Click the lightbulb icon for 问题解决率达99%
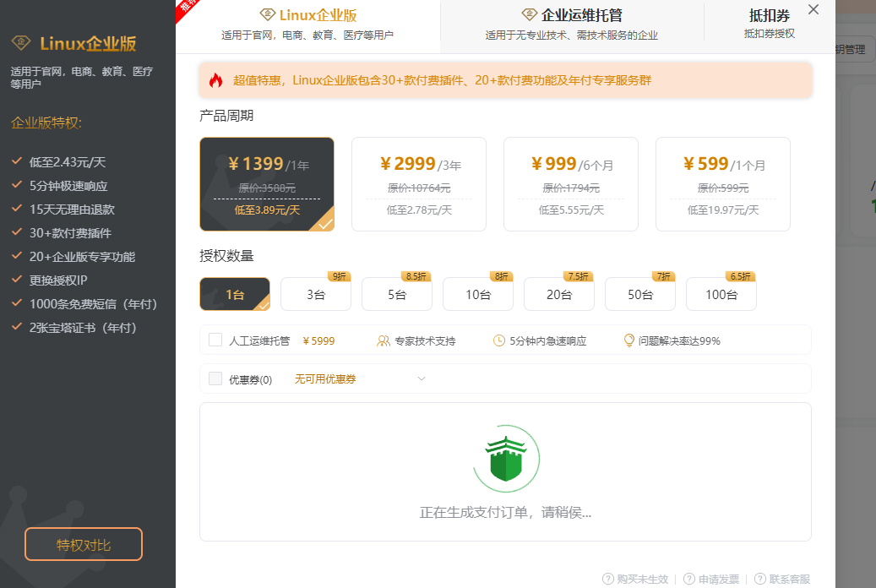 628,340
